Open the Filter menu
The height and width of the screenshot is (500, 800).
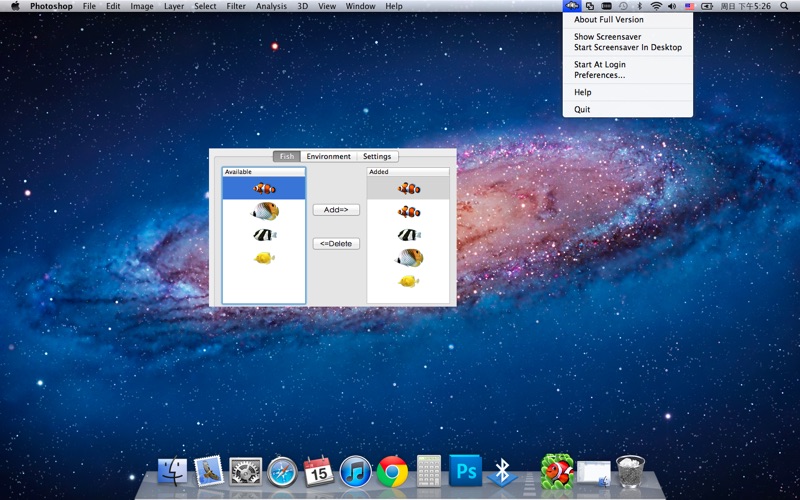(x=236, y=6)
